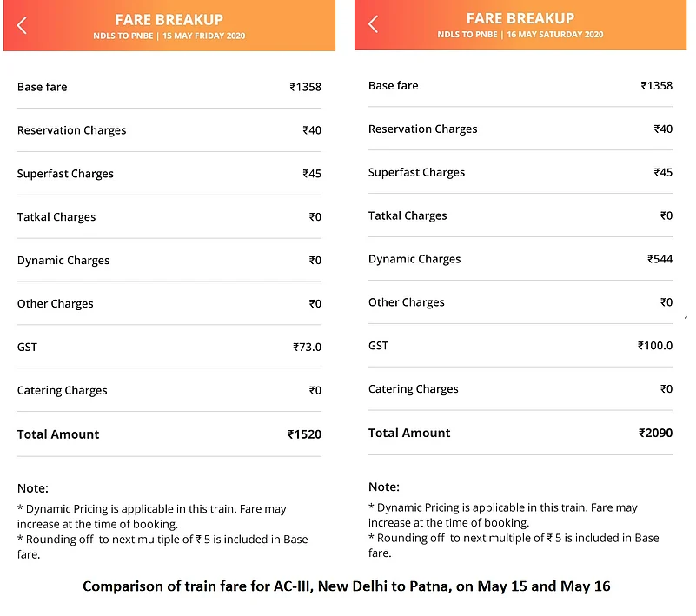This screenshot has height=616, width=696.
Task: Tap back arrow on May 16 fare breakup
Action: pos(374,24)
